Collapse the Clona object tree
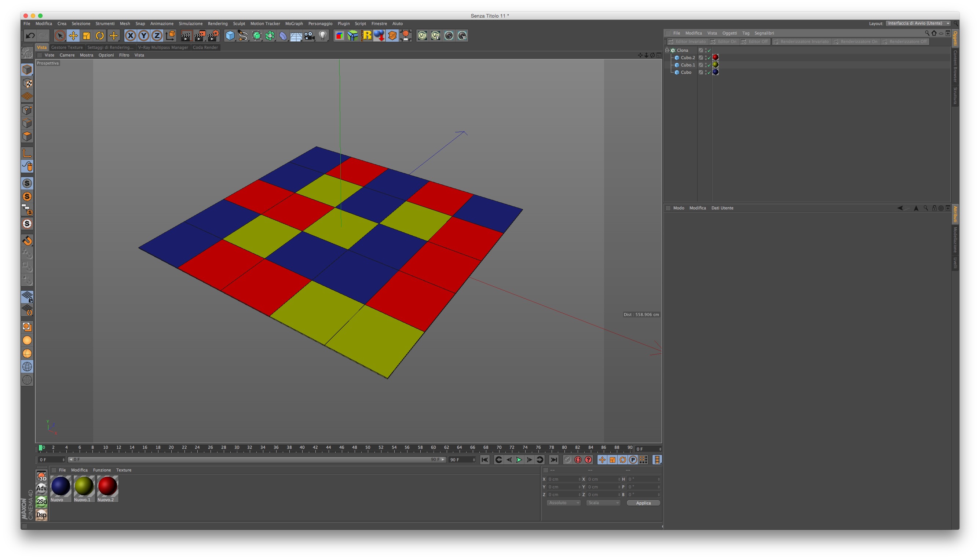 point(667,50)
